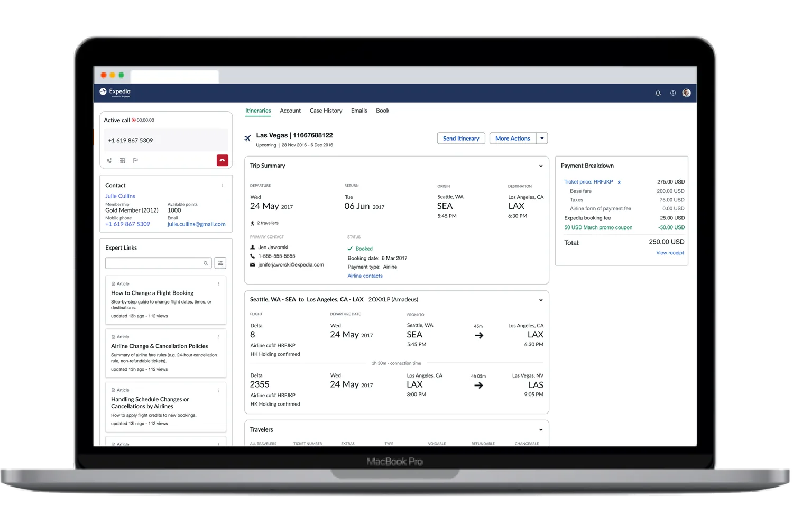Click the 50 USD March promo coupon
The height and width of the screenshot is (532, 793).
click(x=598, y=227)
